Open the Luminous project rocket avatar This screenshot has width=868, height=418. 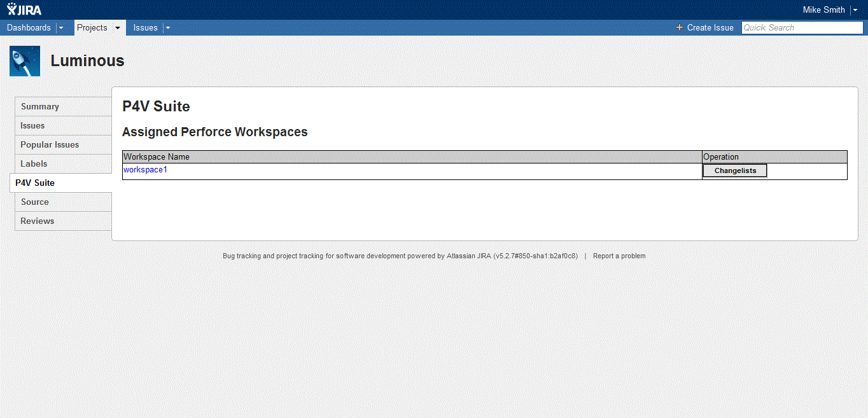point(25,61)
